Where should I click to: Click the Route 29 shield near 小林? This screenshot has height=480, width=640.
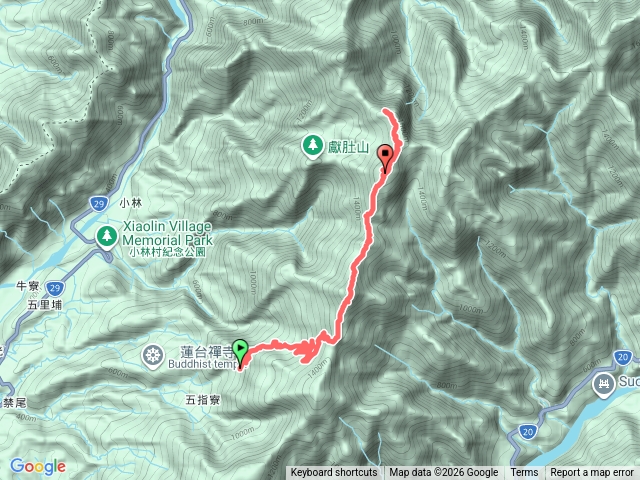tap(99, 204)
